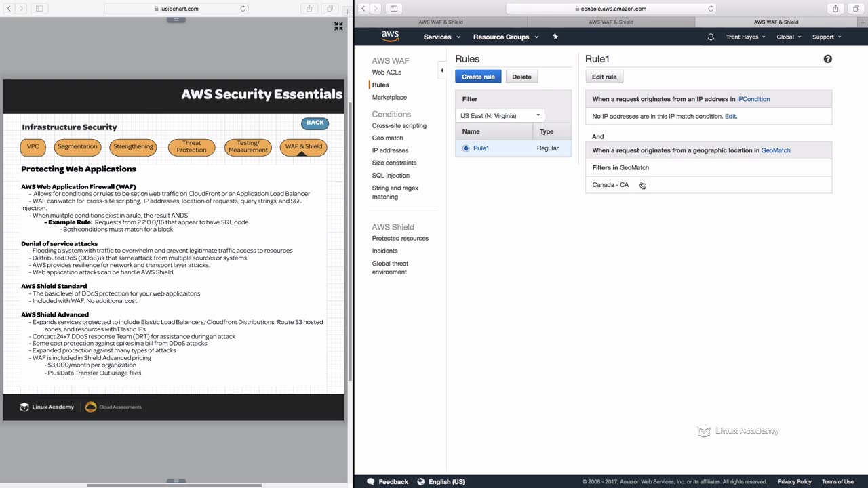Exit fullscreen presentation in Lucidchart
This screenshot has width=868, height=488.
tap(338, 26)
